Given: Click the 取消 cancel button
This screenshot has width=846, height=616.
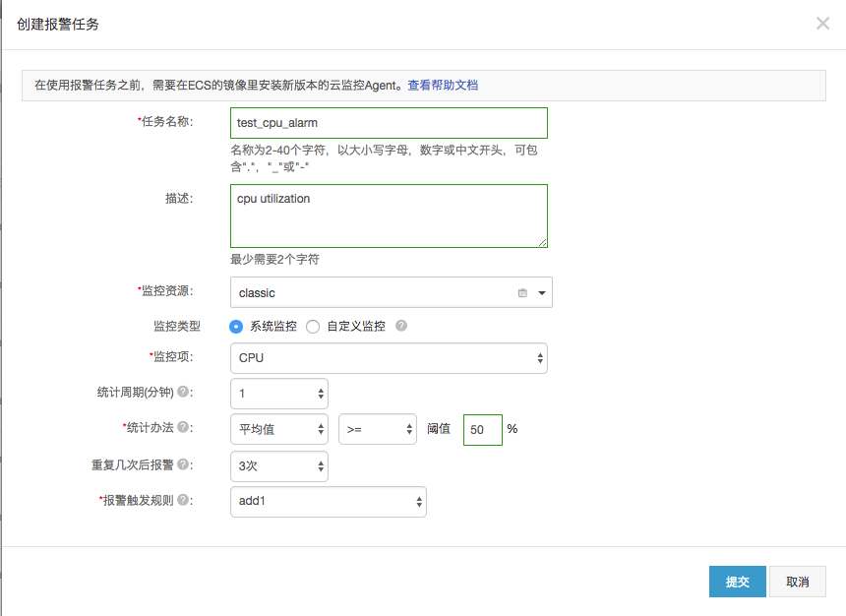Looking at the screenshot, I should [797, 582].
